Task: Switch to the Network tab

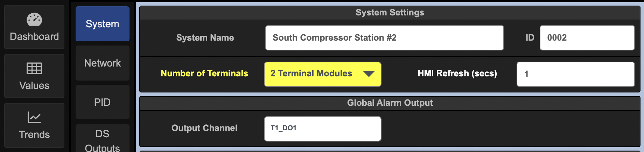Action: pos(102,63)
